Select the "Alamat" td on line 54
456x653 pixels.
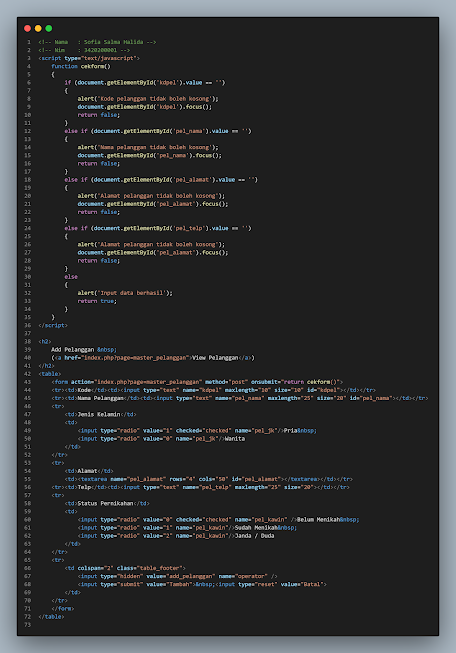point(89,471)
